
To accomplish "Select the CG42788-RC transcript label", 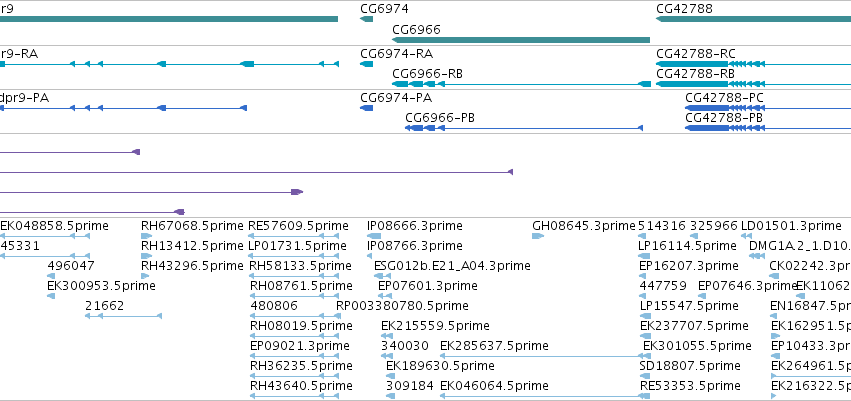I will (696, 54).
